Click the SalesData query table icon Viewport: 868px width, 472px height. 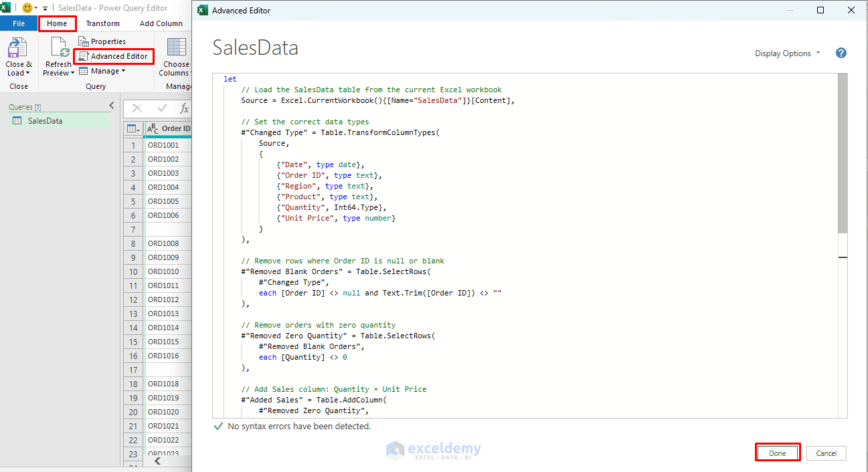pyautogui.click(x=16, y=121)
